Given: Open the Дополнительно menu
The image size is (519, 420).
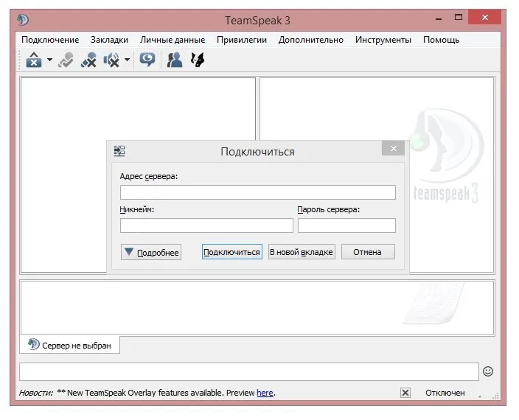Looking at the screenshot, I should pyautogui.click(x=311, y=40).
